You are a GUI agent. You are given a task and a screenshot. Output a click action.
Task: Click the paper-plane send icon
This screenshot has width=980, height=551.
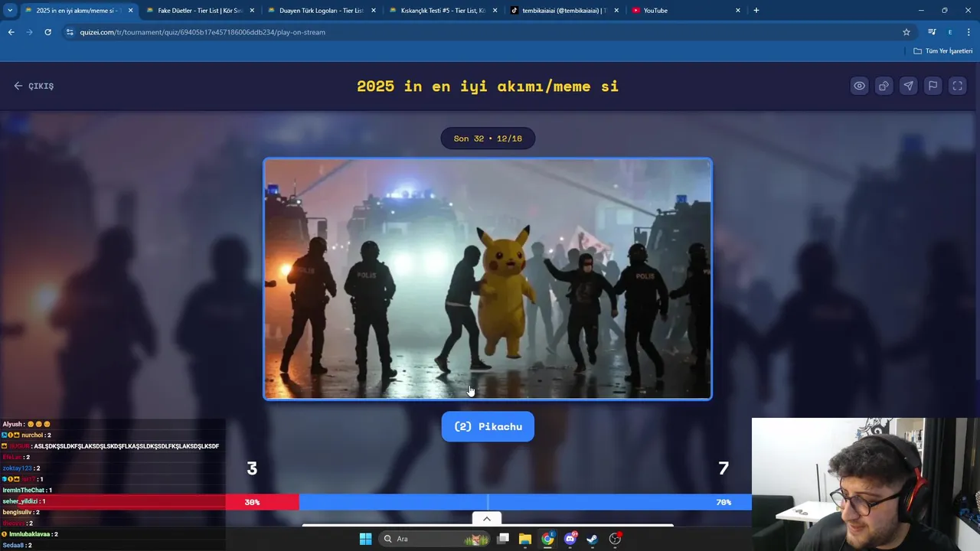(x=908, y=86)
